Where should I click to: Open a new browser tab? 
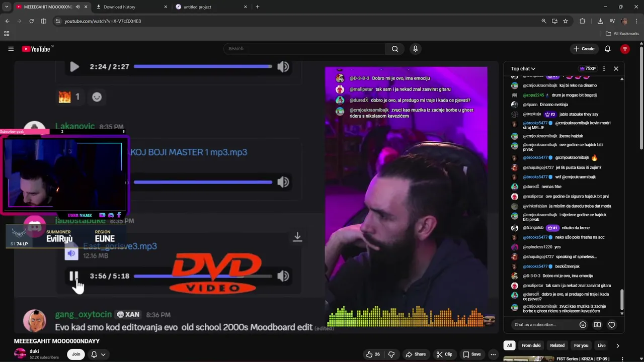coord(258,7)
